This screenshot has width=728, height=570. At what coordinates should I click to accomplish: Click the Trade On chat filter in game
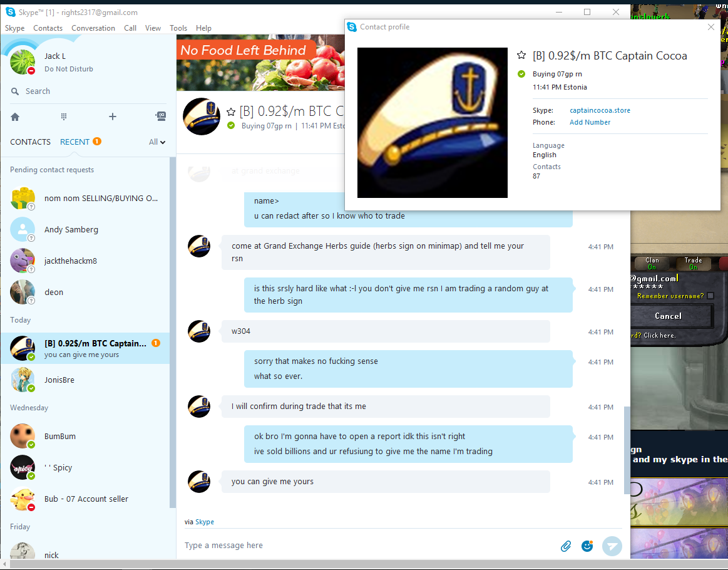pos(693,264)
